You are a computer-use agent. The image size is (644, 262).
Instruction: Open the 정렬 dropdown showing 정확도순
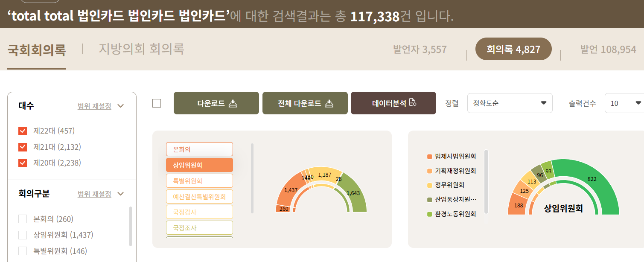(510, 103)
